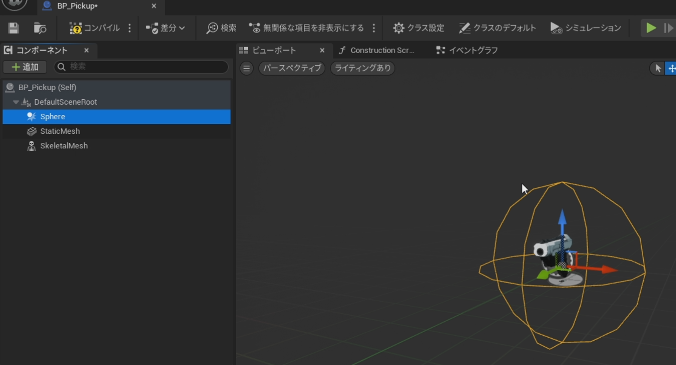Click the BP_Pickup tab blueprint icon
This screenshot has height=365, width=676.
[x=47, y=6]
